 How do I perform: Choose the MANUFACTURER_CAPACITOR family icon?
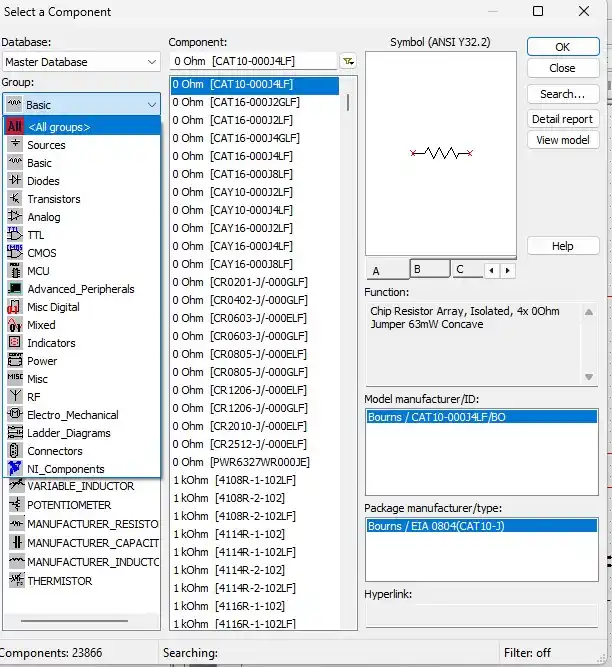pos(17,542)
